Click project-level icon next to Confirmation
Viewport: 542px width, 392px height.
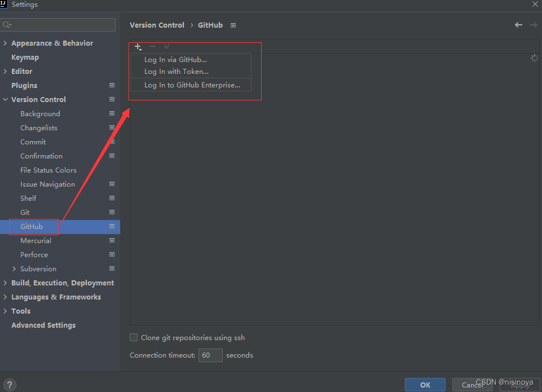click(x=112, y=156)
